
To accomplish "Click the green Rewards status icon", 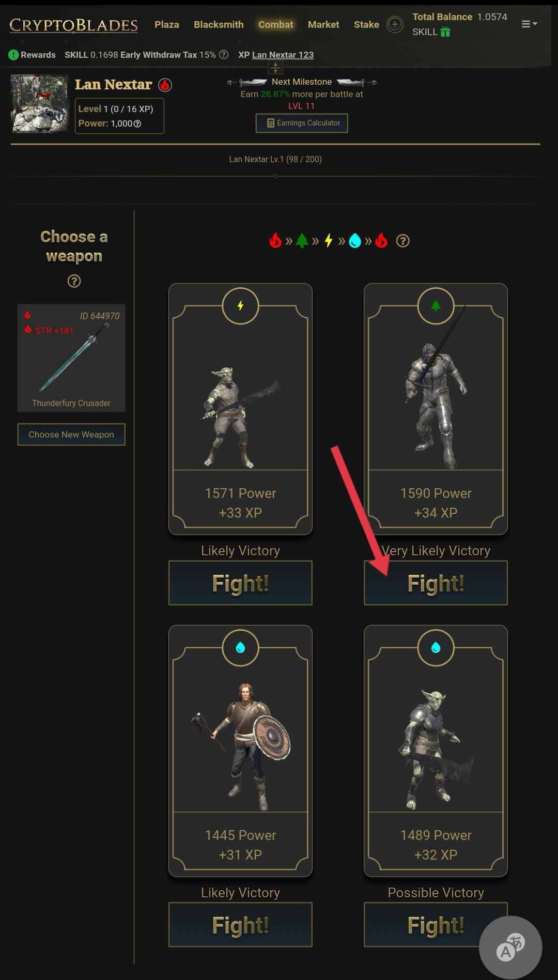I will pyautogui.click(x=13, y=55).
